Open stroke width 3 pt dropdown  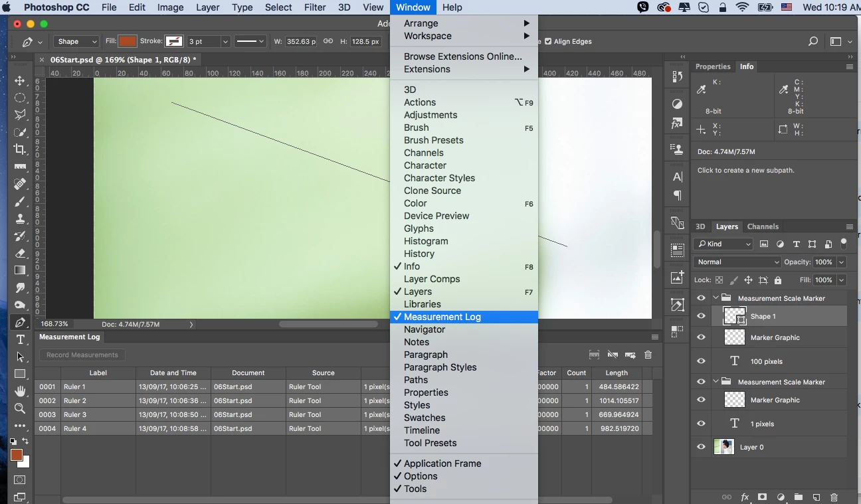(225, 41)
